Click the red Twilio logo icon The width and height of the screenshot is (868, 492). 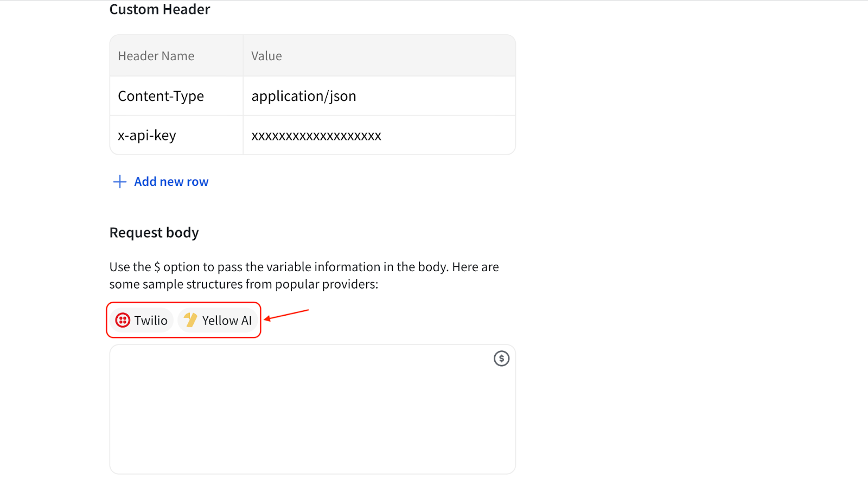click(123, 321)
